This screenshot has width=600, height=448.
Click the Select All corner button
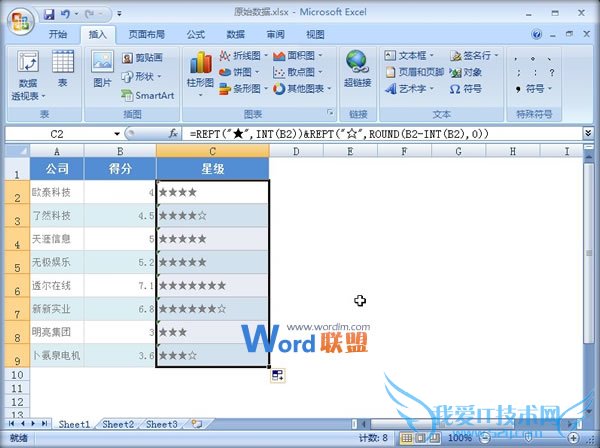tap(17, 151)
